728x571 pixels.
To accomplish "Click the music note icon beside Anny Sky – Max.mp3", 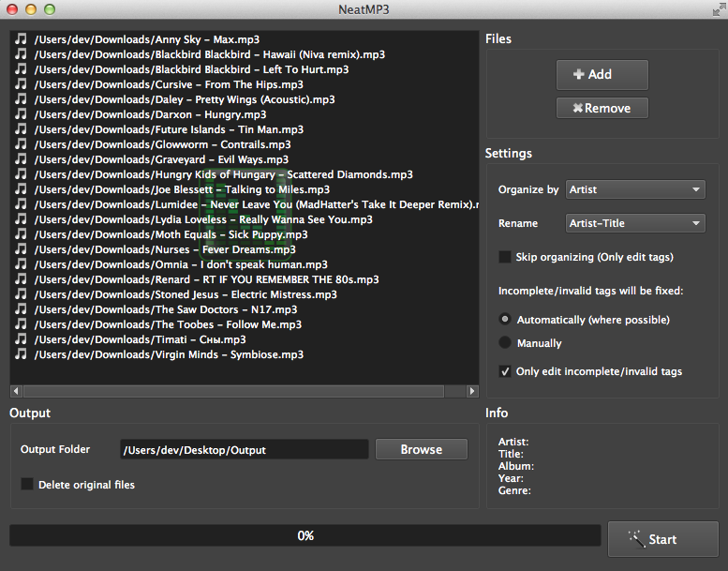I will 21,39.
